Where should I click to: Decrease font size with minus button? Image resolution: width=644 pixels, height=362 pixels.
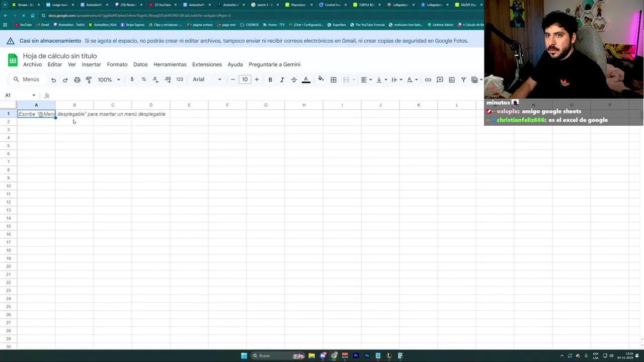coord(233,79)
